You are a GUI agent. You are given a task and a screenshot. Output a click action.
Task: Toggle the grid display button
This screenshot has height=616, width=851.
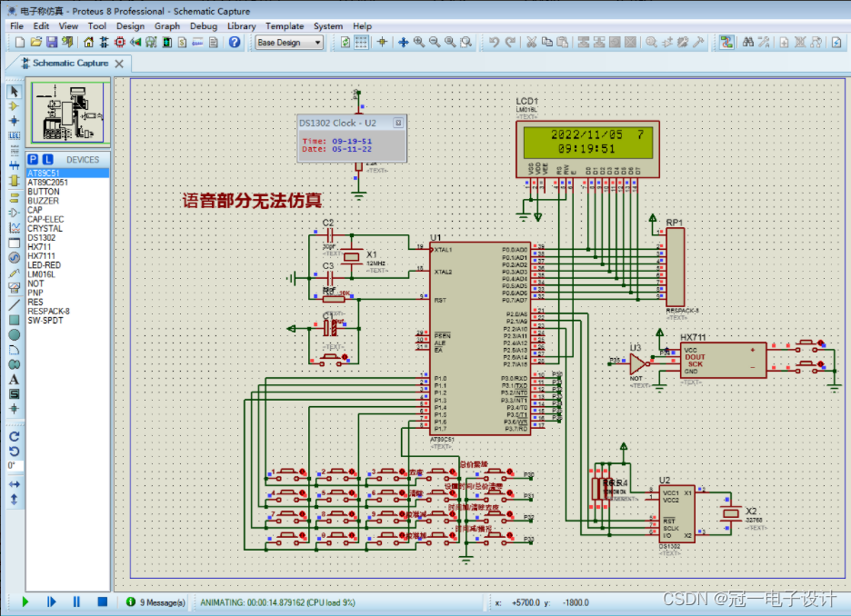click(361, 42)
